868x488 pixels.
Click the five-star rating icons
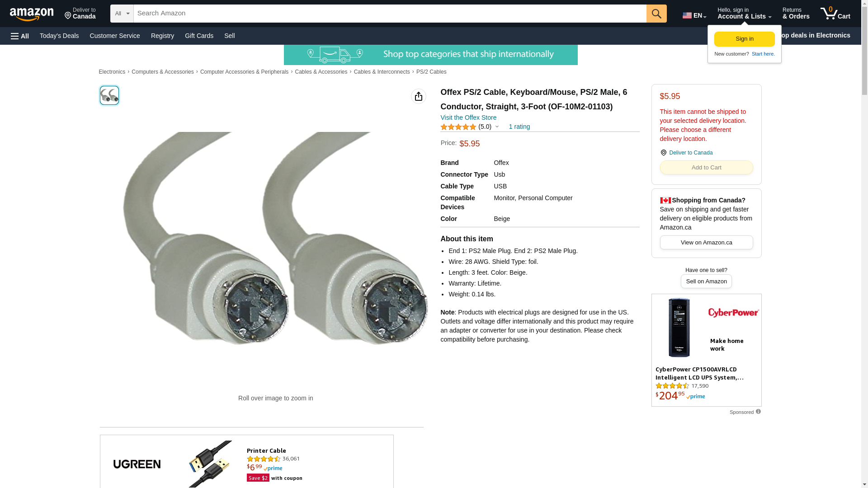point(458,127)
